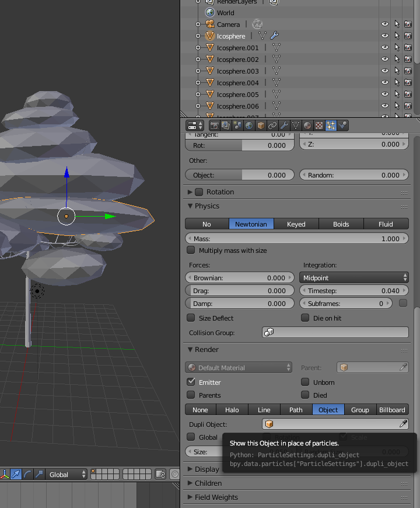Switch physics type to Keyed
Image resolution: width=420 pixels, height=508 pixels.
(x=296, y=224)
